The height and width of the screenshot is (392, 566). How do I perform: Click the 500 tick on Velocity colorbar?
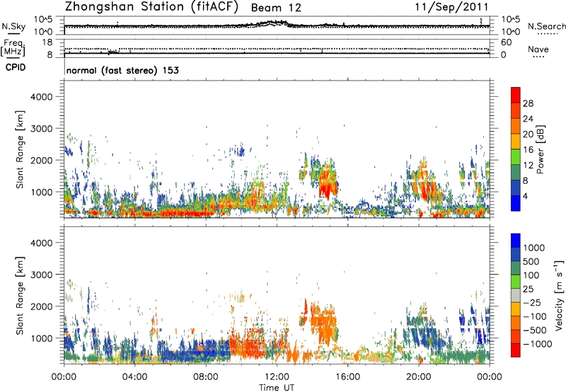pyautogui.click(x=531, y=262)
